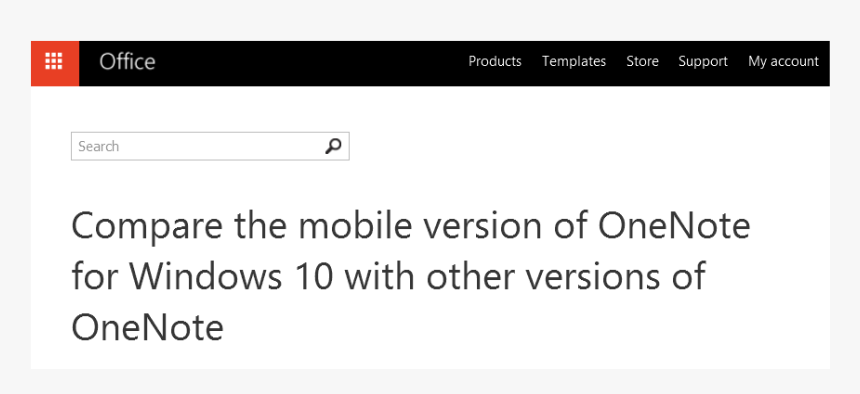Launch the orange grid of Office apps
This screenshot has height=394, width=860.
[54, 63]
